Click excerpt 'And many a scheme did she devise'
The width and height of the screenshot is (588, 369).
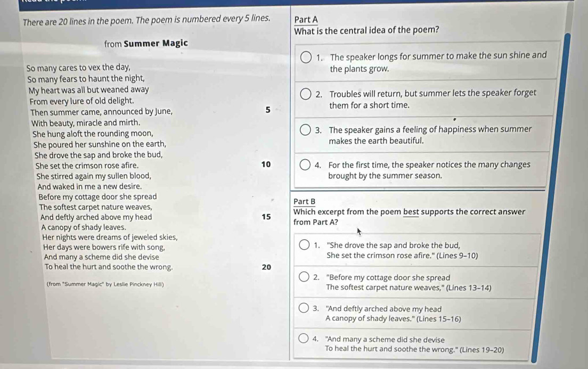point(385,339)
